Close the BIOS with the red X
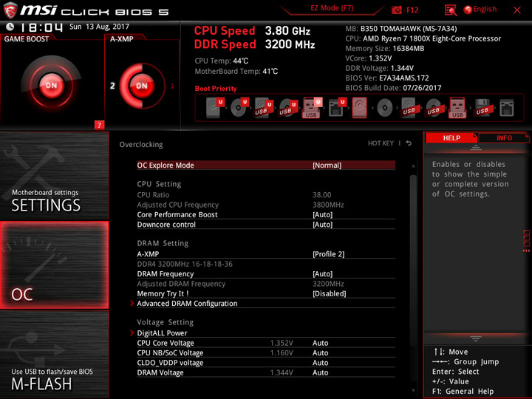This screenshot has height=399, width=532. coord(517,10)
